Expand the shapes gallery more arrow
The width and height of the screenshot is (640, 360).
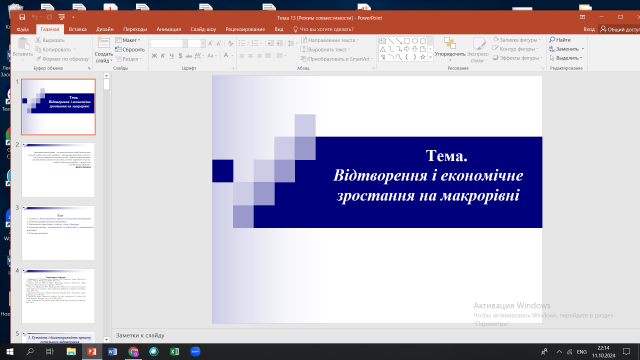pyautogui.click(x=430, y=58)
